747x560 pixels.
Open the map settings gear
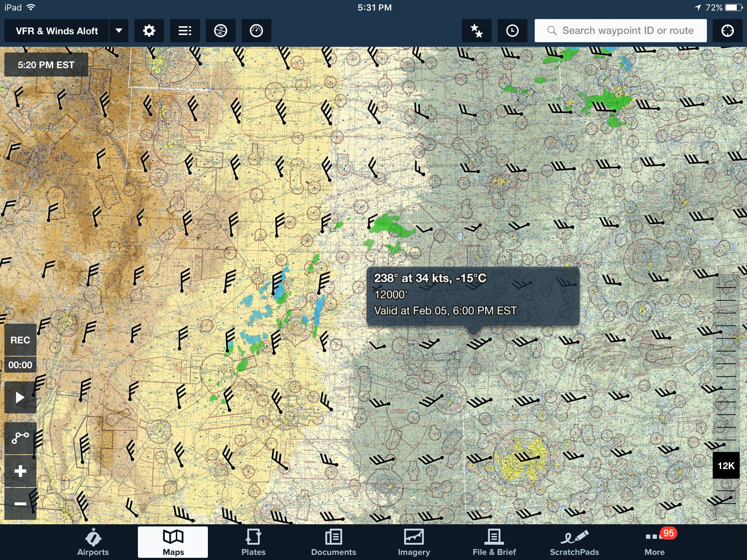point(149,31)
